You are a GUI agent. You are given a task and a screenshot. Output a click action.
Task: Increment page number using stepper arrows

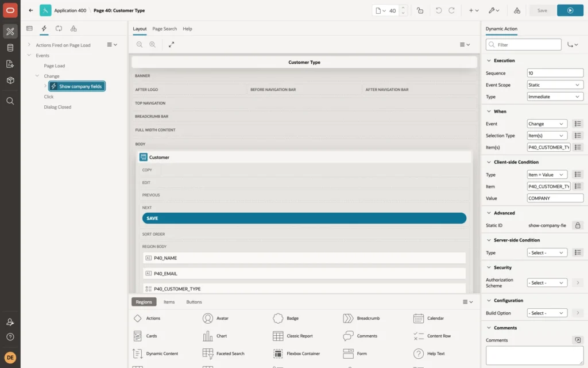(403, 8)
